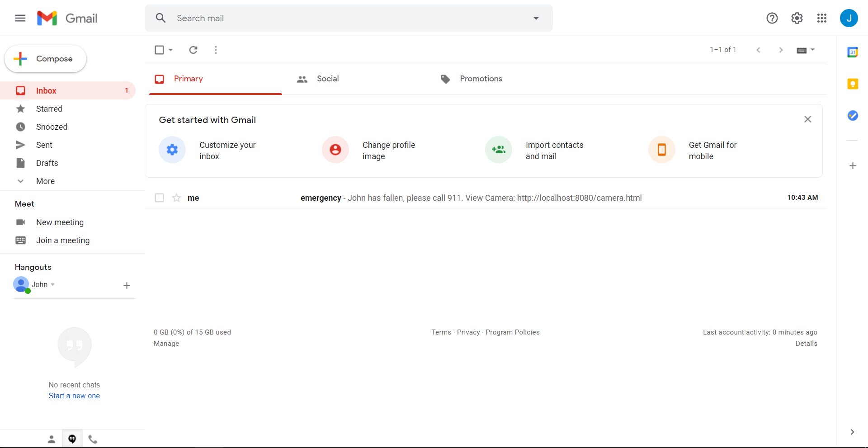The width and height of the screenshot is (868, 448).
Task: Refresh the inbox
Action: (193, 50)
